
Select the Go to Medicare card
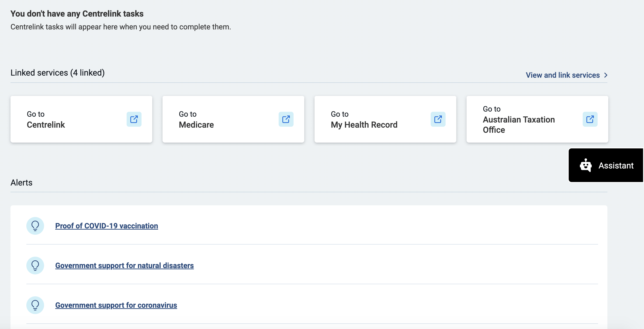[x=225, y=119]
